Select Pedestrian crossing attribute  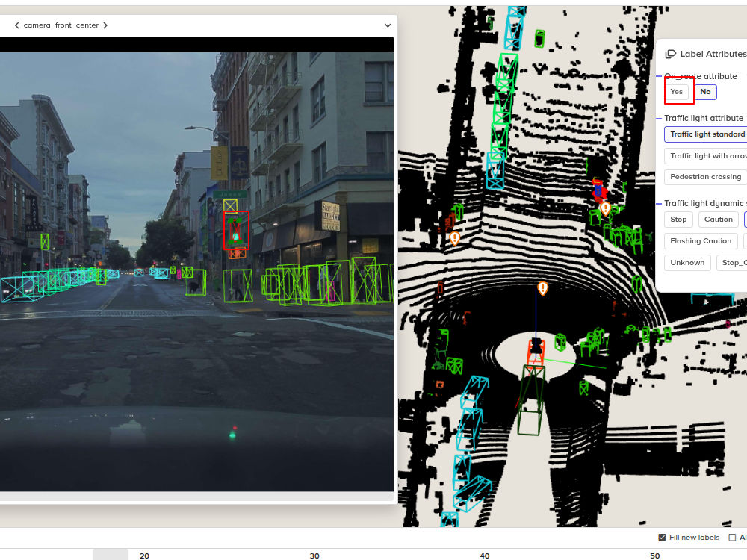pyautogui.click(x=706, y=177)
